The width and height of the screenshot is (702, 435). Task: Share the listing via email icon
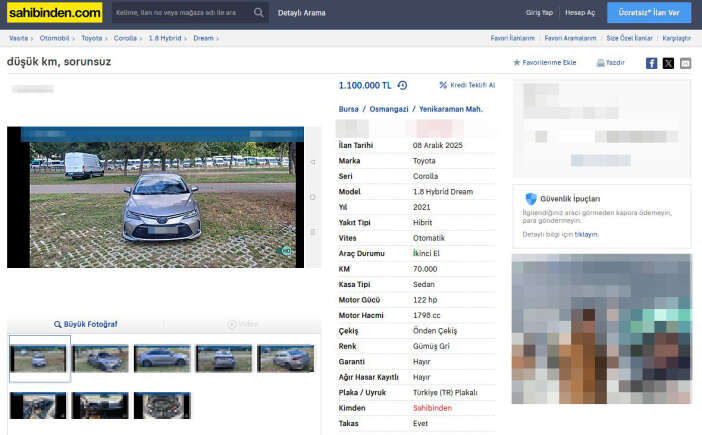coord(685,63)
